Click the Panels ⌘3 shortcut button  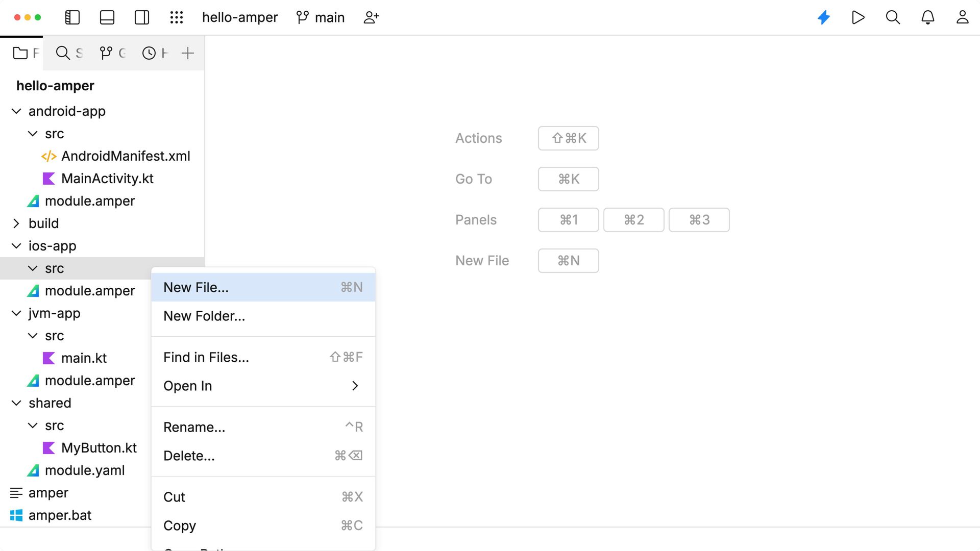(x=699, y=220)
